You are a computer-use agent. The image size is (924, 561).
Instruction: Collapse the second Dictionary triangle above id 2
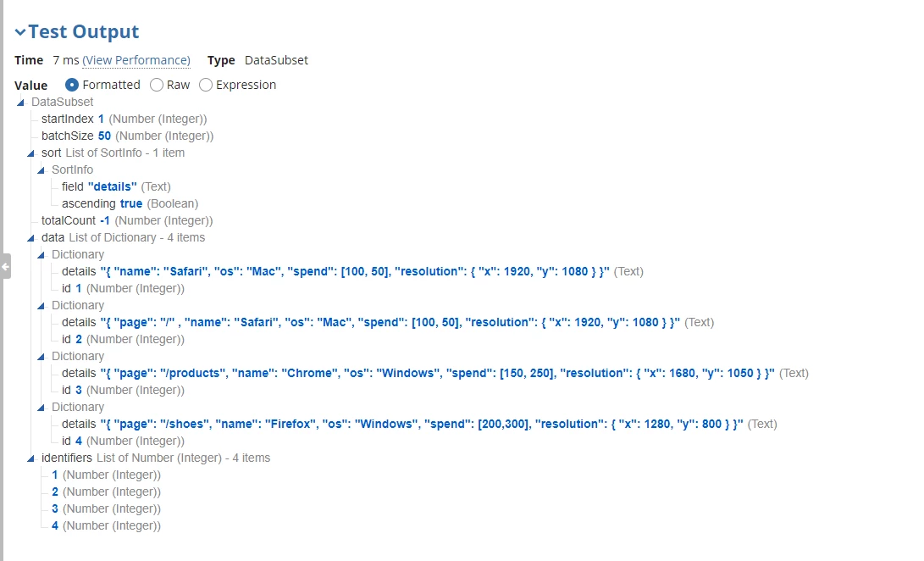41,306
